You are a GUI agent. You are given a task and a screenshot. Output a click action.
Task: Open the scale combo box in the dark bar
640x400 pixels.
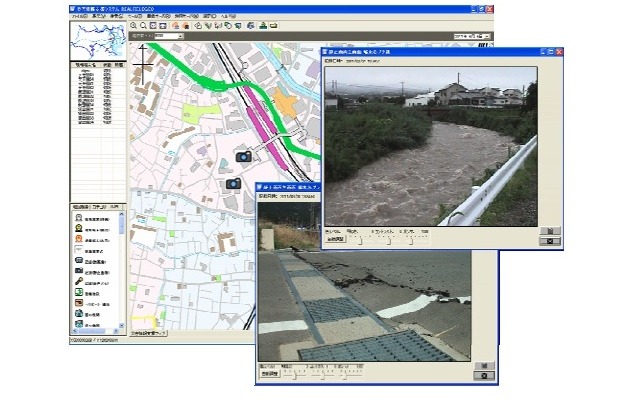(169, 36)
